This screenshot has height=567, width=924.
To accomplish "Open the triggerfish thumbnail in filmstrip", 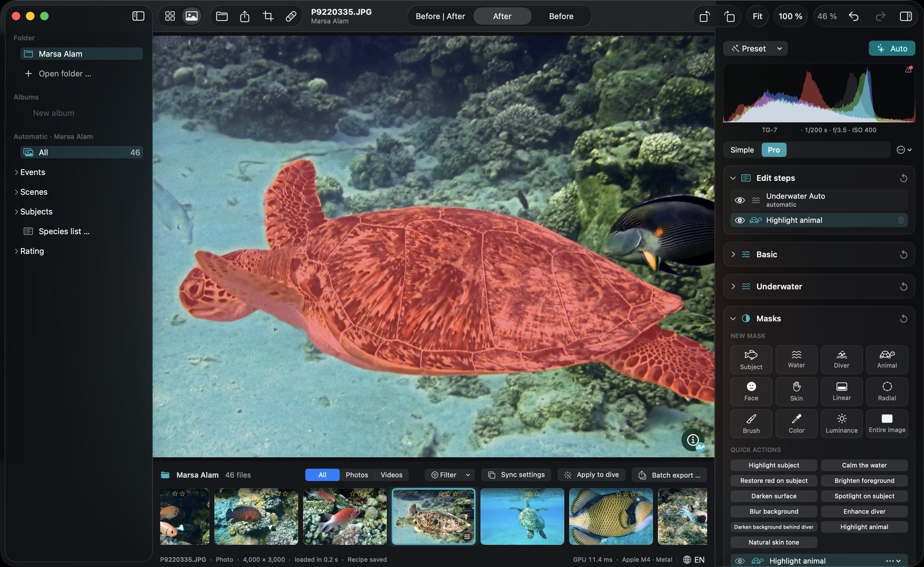I will click(x=611, y=516).
